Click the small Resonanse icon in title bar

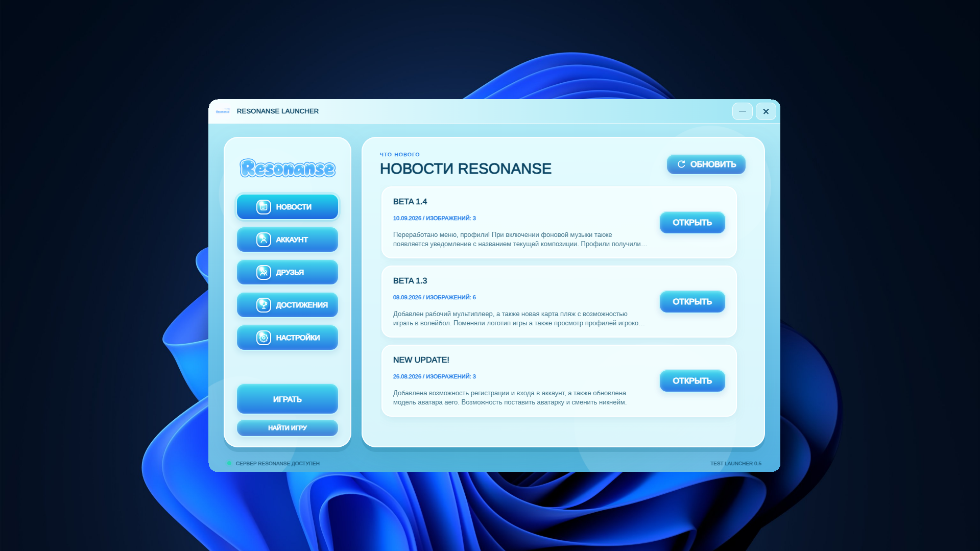(223, 111)
